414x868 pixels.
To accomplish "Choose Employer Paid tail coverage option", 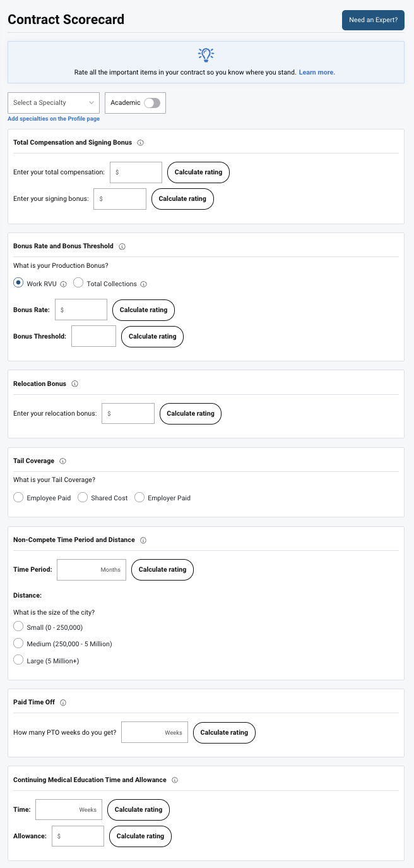I will click(x=139, y=498).
